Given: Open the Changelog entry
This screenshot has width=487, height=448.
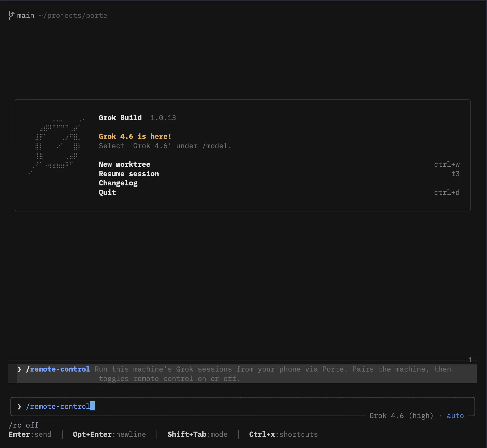Looking at the screenshot, I should [118, 183].
